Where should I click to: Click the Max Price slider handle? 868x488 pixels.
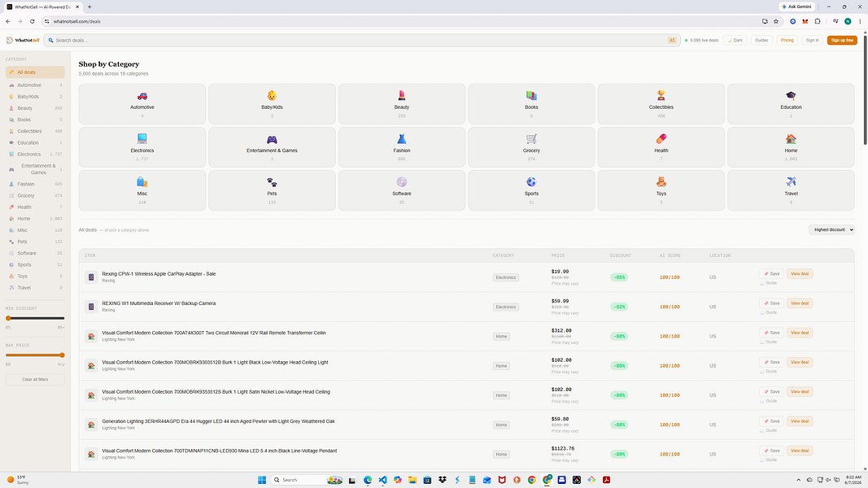tap(62, 355)
